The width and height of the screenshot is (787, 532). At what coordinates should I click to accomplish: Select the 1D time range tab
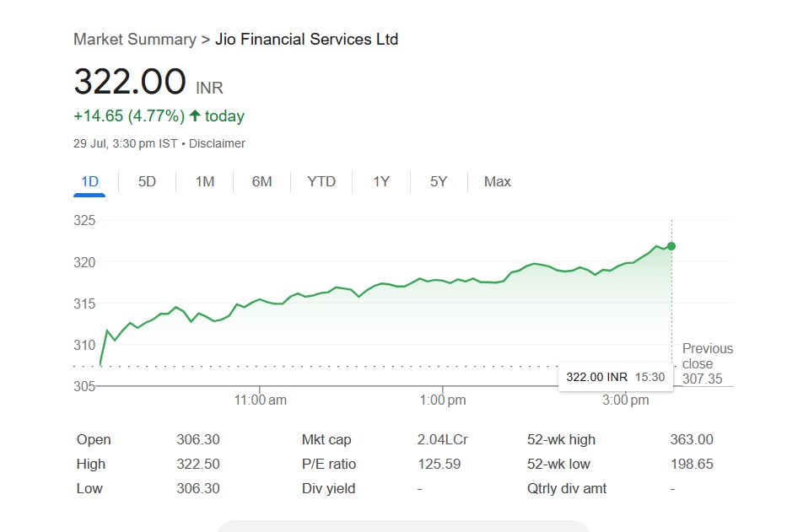(89, 181)
